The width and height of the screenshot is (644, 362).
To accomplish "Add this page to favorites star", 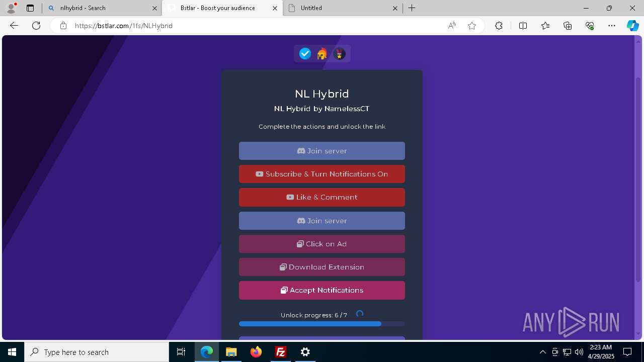I will pyautogui.click(x=472, y=26).
